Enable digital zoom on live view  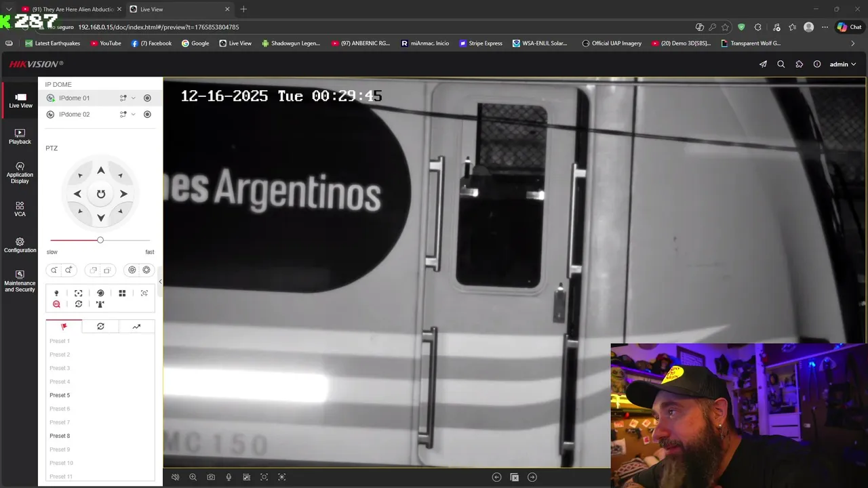point(193,477)
